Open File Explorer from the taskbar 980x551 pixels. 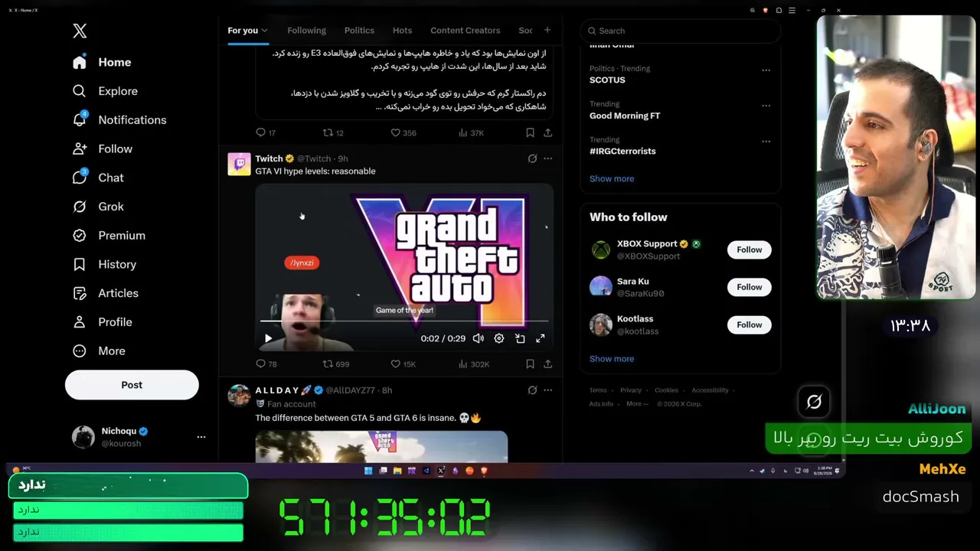[397, 471]
